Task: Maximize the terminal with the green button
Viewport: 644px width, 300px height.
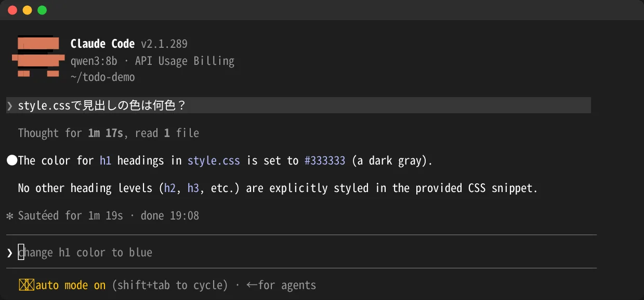Action: click(x=42, y=10)
